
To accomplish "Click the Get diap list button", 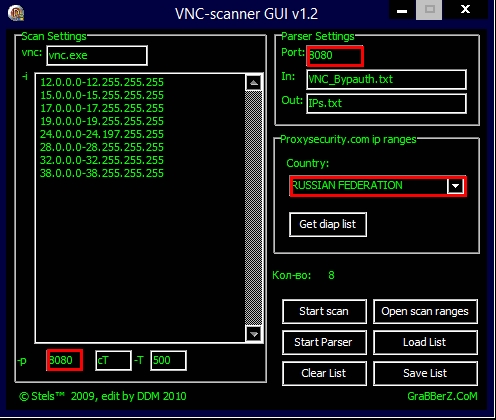I will click(x=328, y=224).
